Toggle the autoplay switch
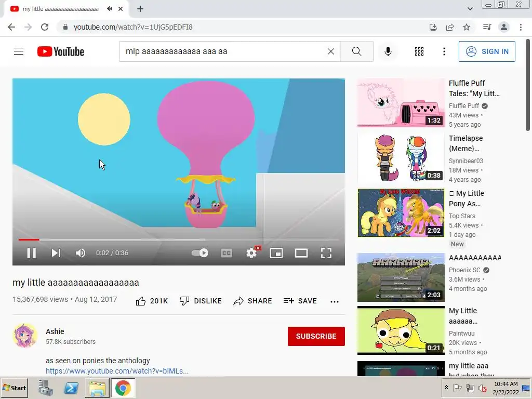532x399 pixels. (x=200, y=253)
